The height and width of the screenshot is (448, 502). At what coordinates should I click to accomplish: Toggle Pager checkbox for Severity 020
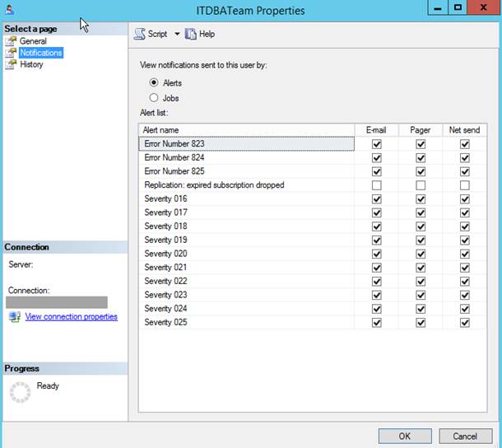[421, 254]
